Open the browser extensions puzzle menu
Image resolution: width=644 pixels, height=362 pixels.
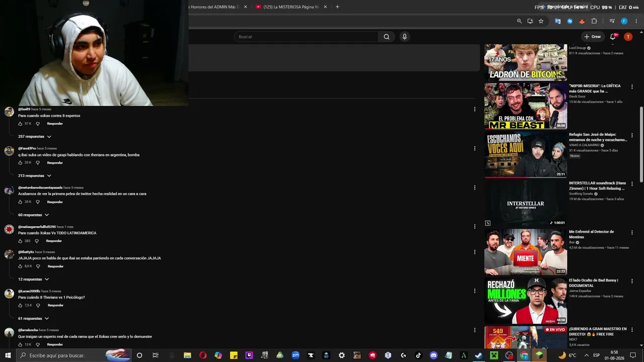coord(594,21)
